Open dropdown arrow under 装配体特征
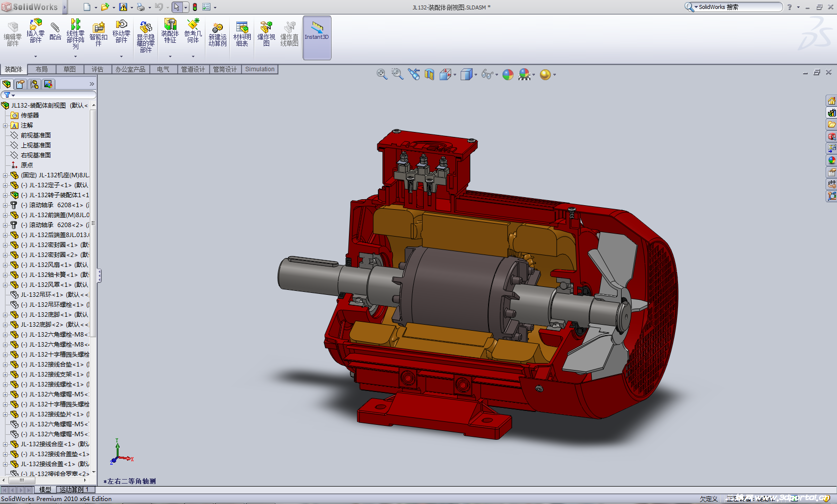 (170, 57)
